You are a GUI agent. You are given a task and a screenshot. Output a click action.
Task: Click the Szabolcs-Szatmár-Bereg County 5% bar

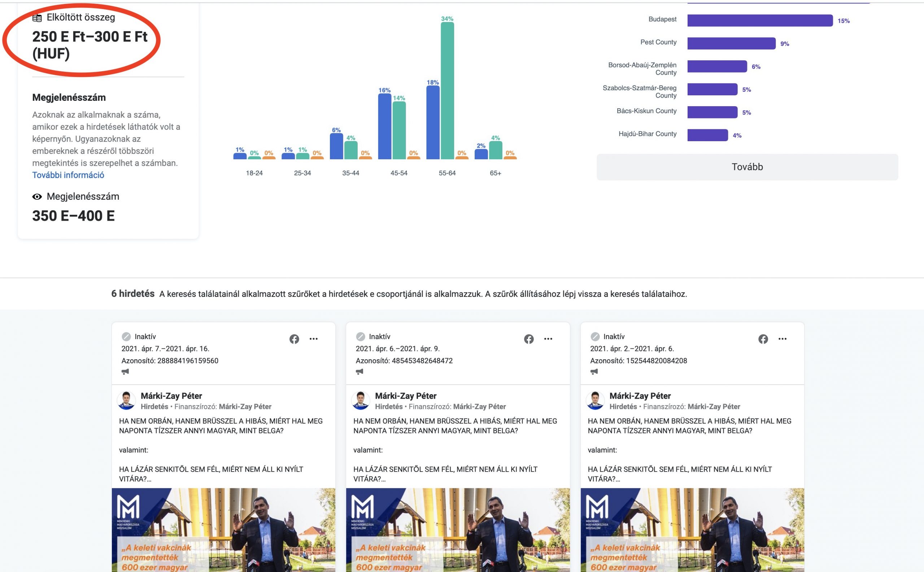[712, 89]
